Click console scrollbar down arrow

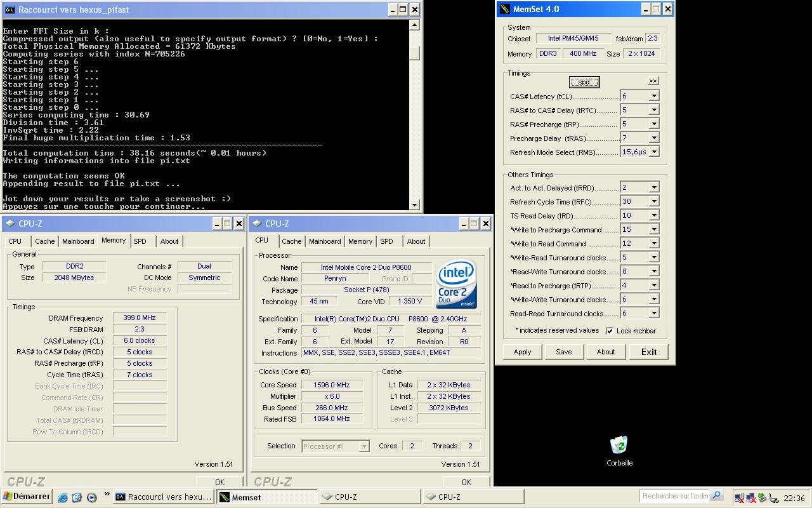414,204
